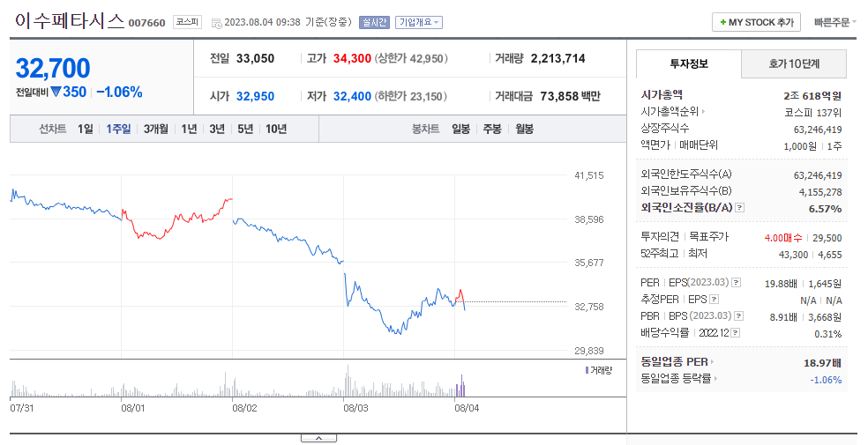Click the 08/03 date label on chart axis
This screenshot has width=868, height=445.
pos(355,408)
